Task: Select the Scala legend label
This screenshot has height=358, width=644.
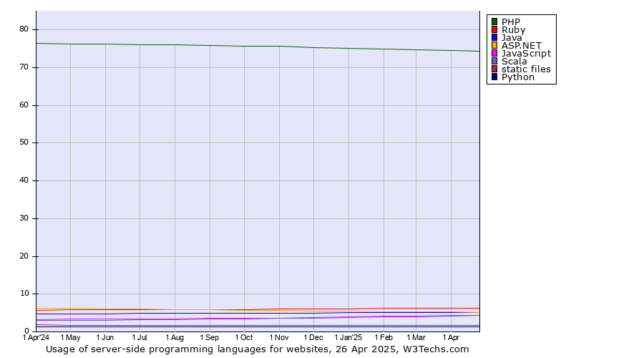Action: 514,61
